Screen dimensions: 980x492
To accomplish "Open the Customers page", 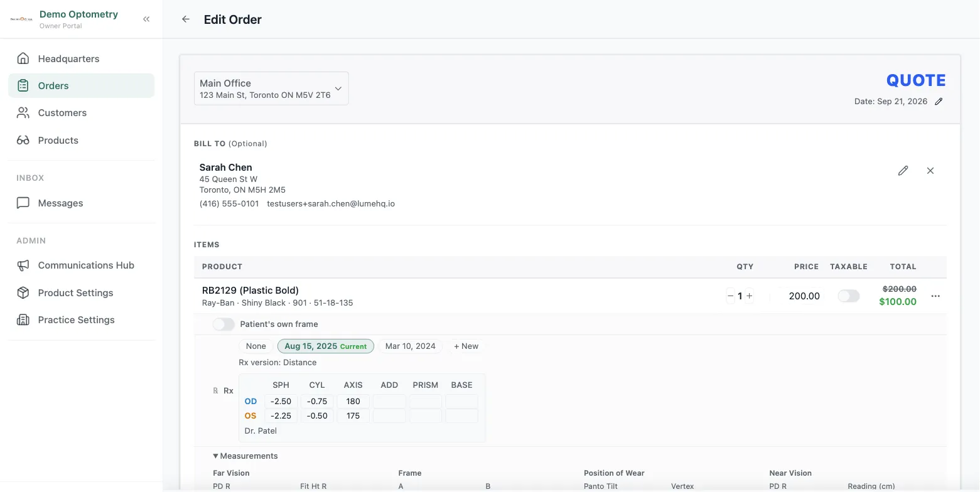I will [x=82, y=113].
